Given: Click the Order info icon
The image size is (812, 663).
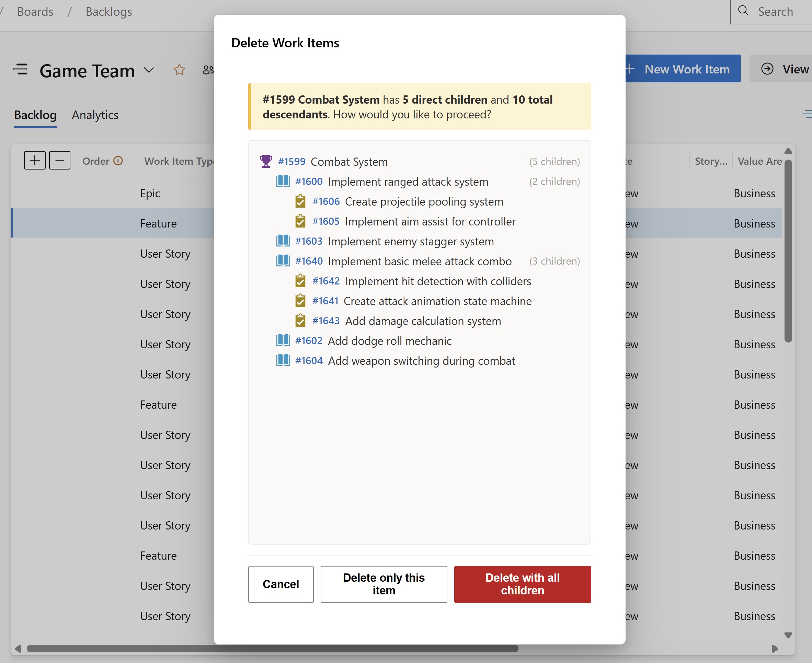Looking at the screenshot, I should point(118,161).
